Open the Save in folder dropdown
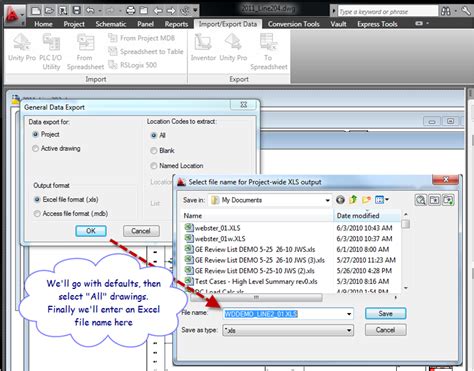Screen dimensions: 474x371 [327, 200]
